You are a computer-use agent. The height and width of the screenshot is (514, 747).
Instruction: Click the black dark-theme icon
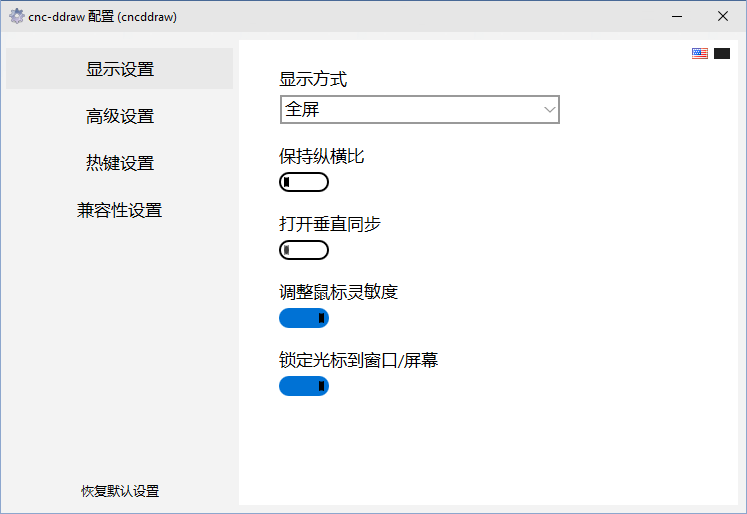click(722, 54)
